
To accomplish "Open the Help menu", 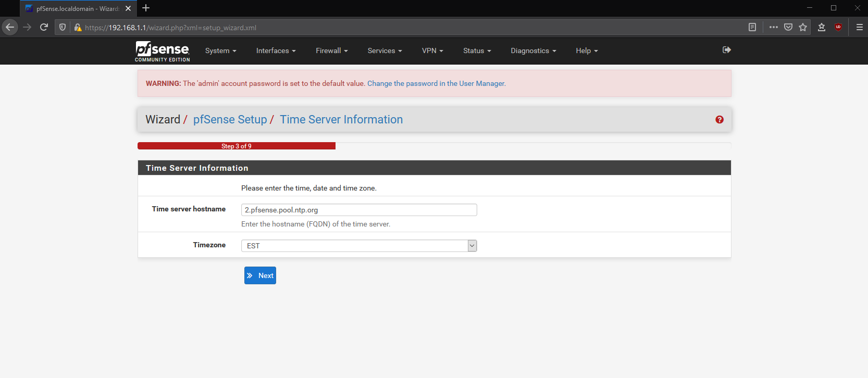I will 587,51.
